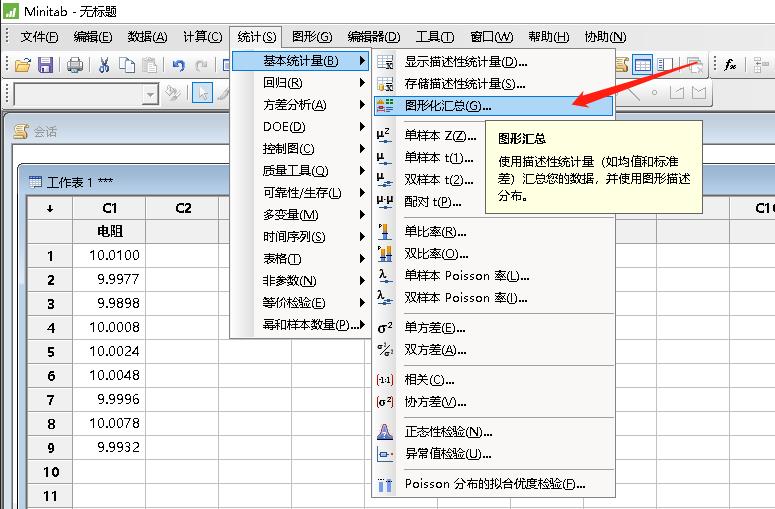Open the 计算(C) menu
775x509 pixels.
click(203, 37)
